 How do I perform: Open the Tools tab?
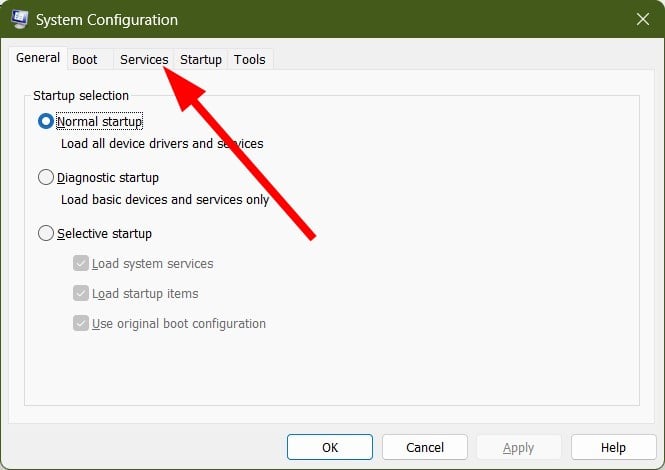(x=250, y=59)
